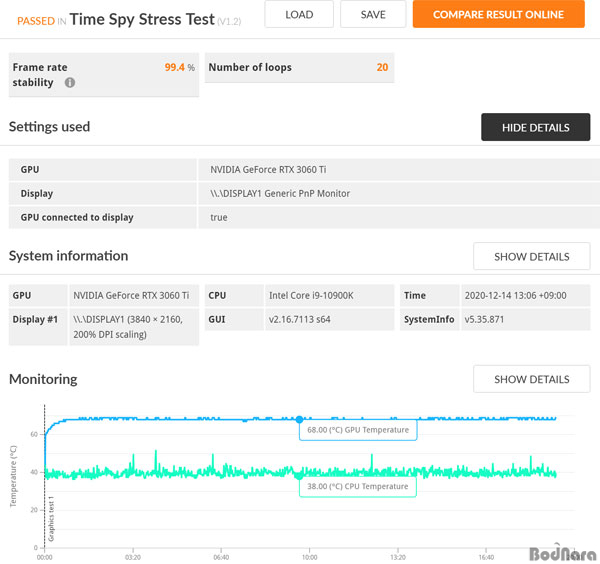Click the SAVE button

point(373,14)
